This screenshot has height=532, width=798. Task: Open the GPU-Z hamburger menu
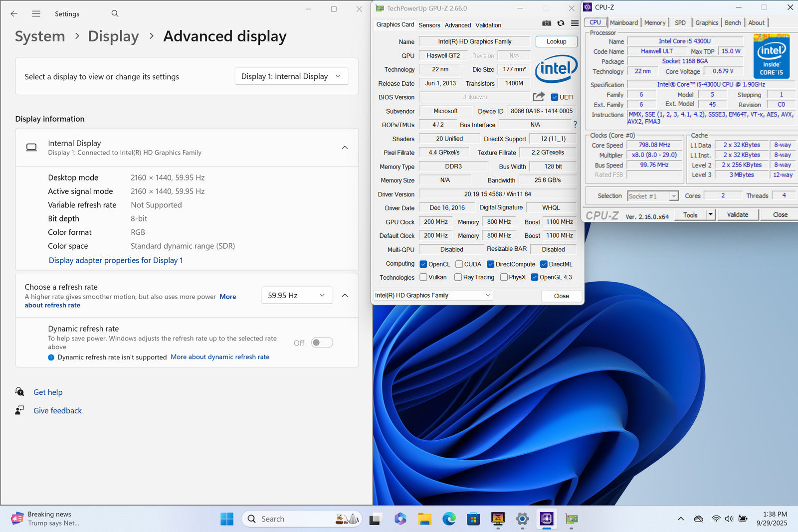pos(575,23)
